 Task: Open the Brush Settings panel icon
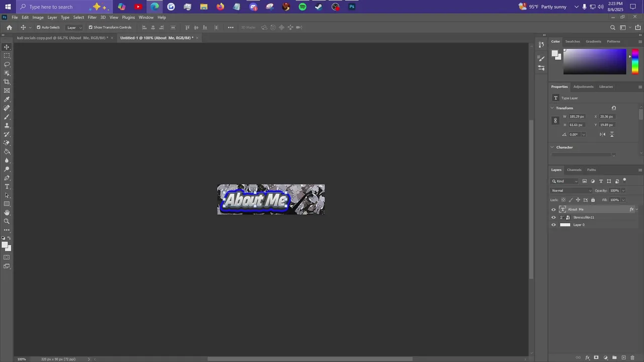pos(541,58)
